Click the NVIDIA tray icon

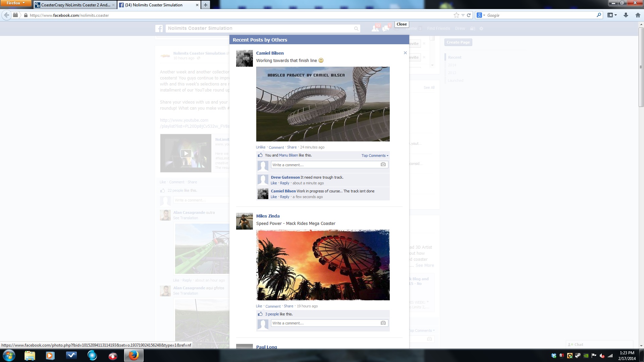586,356
